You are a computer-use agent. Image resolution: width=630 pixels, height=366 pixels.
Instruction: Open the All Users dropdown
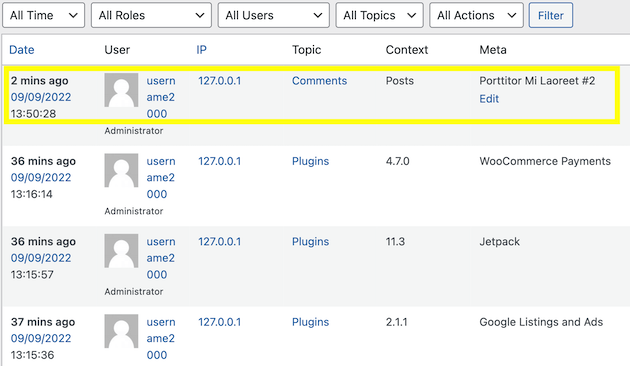[274, 15]
